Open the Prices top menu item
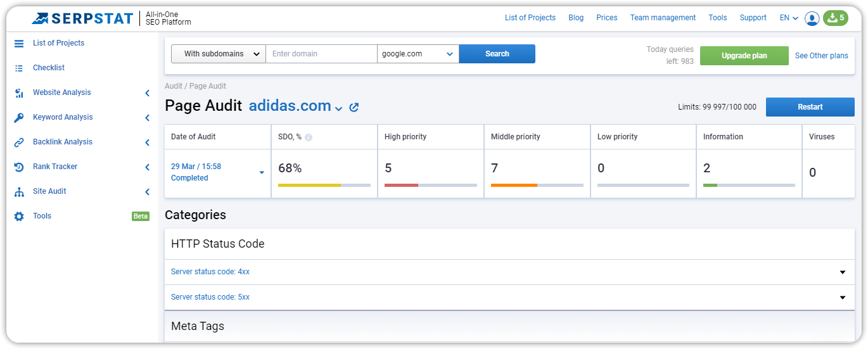This screenshot has width=868, height=349. [607, 18]
